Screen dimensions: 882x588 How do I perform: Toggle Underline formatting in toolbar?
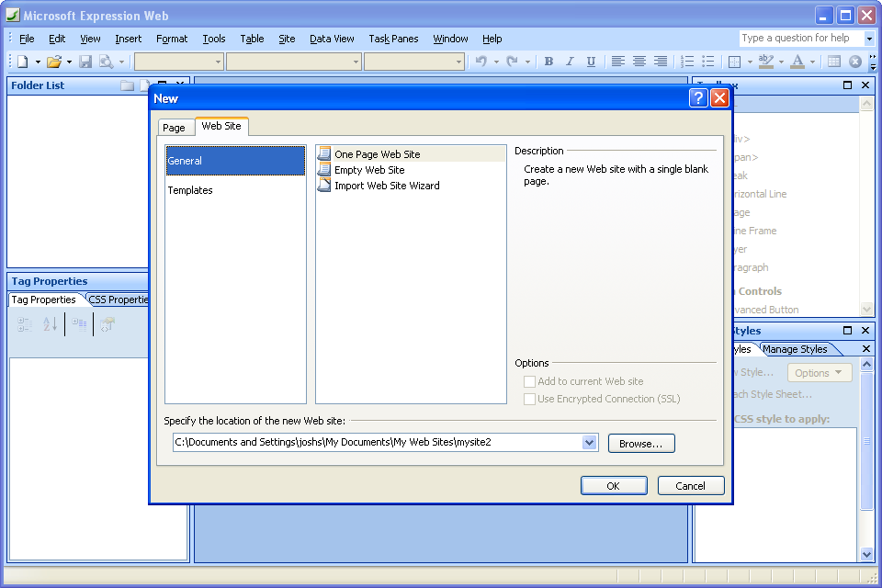[591, 62]
